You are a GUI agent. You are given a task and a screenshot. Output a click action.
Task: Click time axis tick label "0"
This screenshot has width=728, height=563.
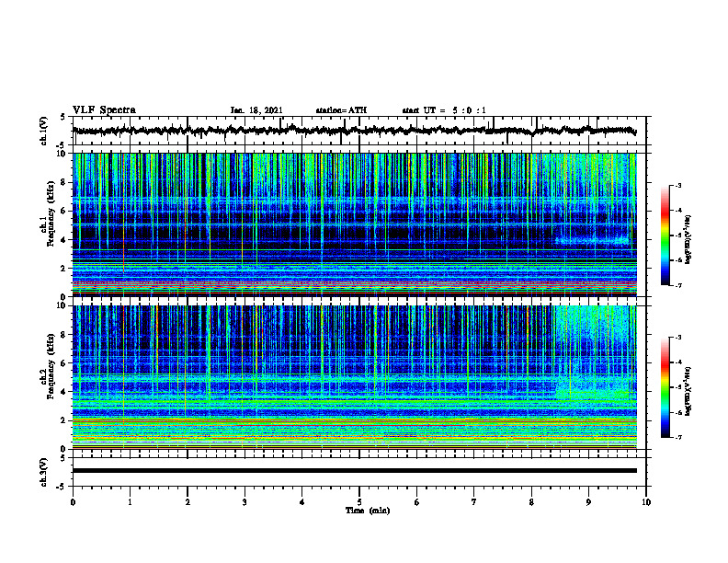(x=73, y=502)
